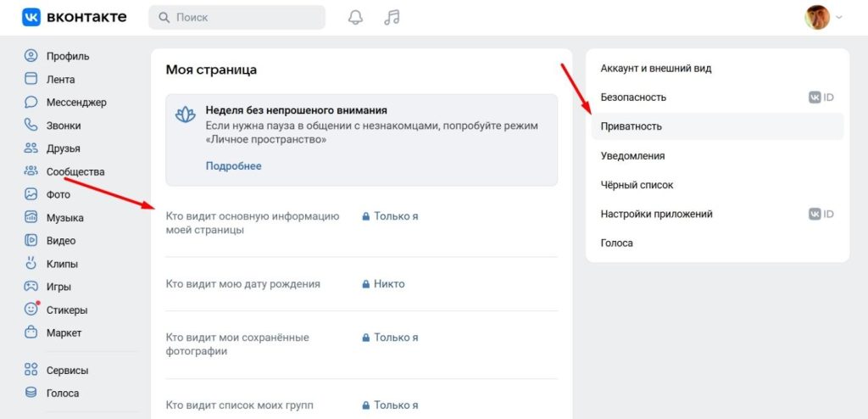Open Уведомления settings section
Viewport: 868px width, 419px height.
[x=632, y=156]
